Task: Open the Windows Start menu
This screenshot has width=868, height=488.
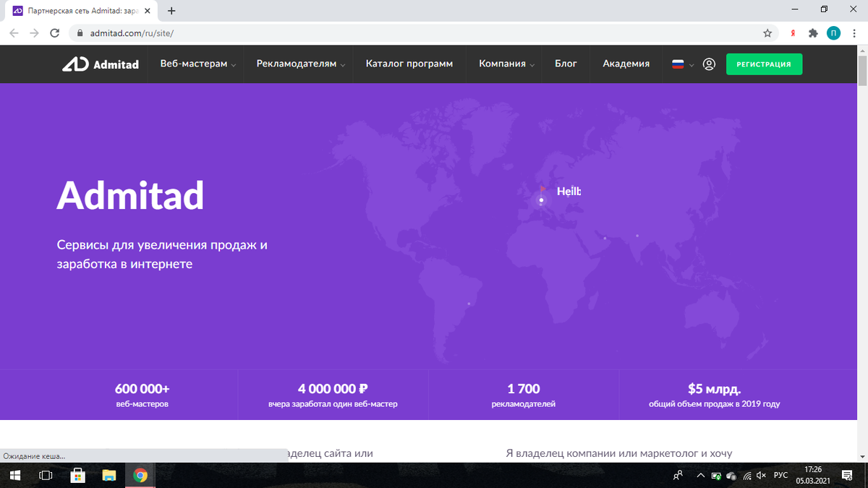Action: 14,475
